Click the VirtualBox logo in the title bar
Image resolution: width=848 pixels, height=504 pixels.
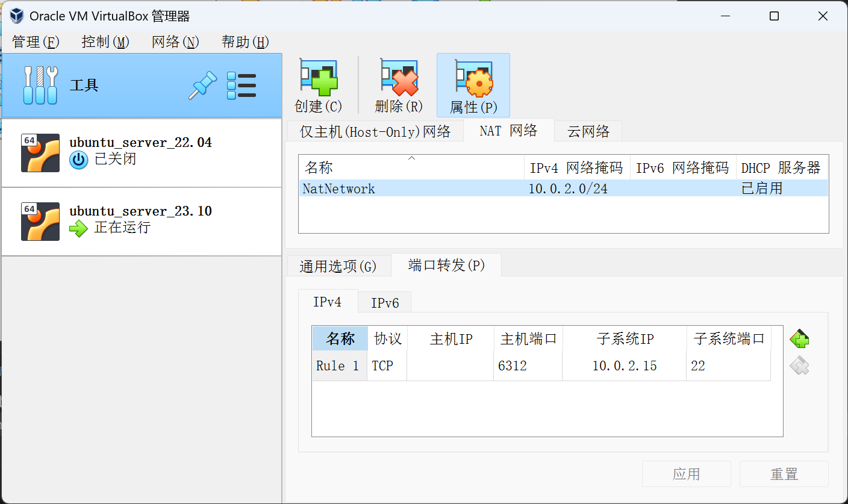click(17, 16)
